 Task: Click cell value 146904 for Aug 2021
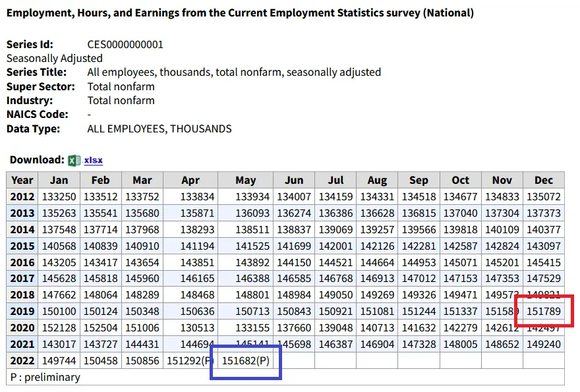[x=377, y=345]
